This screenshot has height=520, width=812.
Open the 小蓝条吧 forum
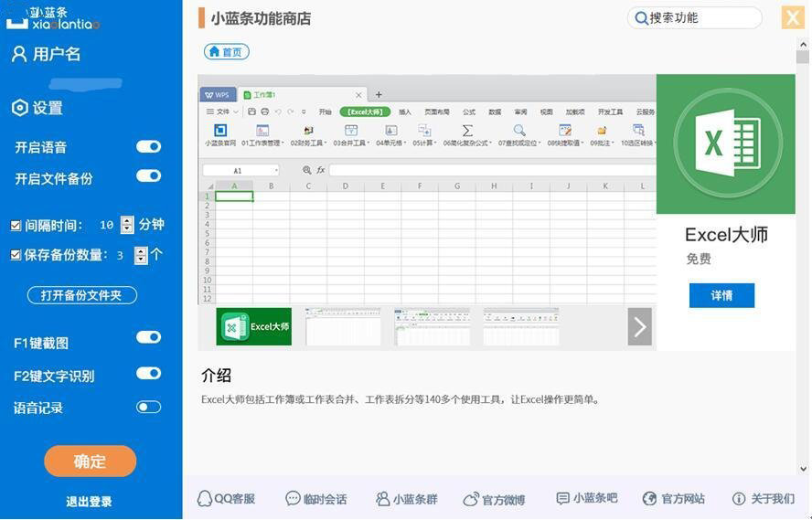click(586, 498)
